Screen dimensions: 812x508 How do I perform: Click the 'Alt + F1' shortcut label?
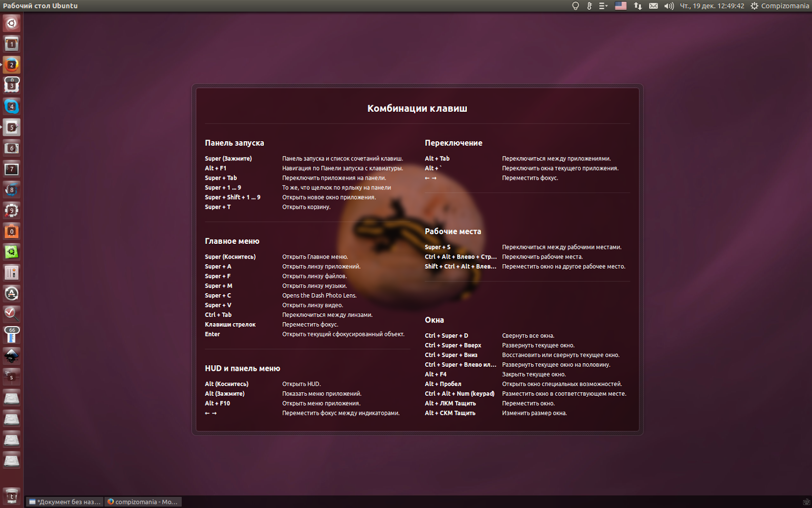tap(216, 168)
